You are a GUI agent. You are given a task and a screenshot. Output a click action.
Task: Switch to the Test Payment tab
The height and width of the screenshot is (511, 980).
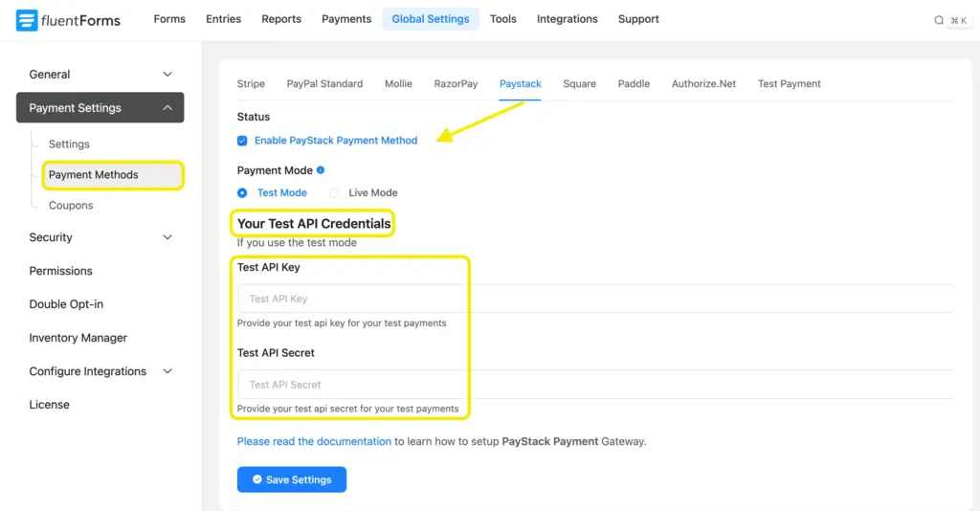pos(790,83)
